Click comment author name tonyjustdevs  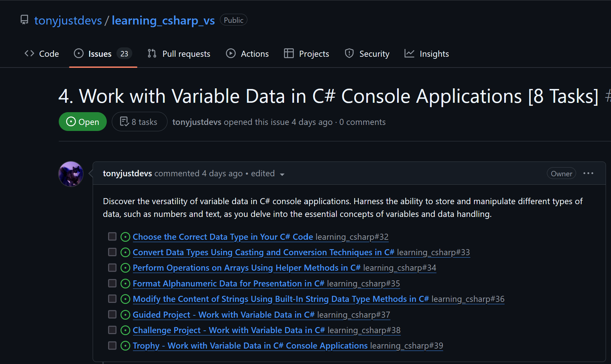[x=128, y=173]
